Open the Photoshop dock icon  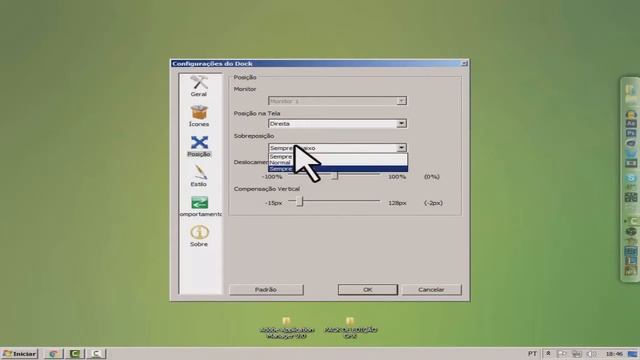click(x=631, y=133)
